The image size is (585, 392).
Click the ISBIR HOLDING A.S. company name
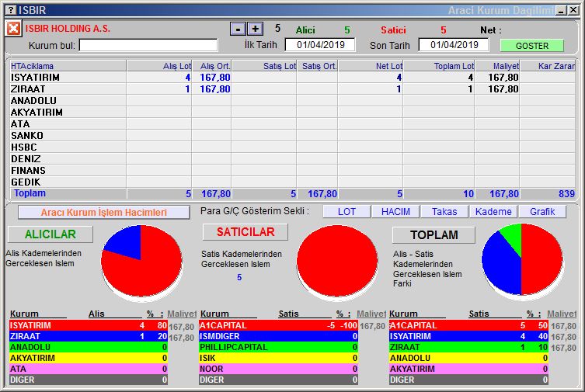point(68,28)
